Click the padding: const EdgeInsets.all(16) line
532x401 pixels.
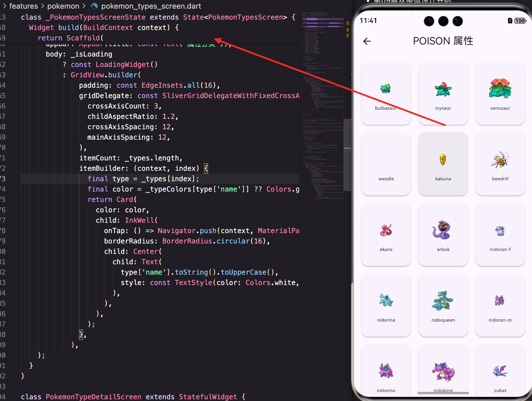150,85
